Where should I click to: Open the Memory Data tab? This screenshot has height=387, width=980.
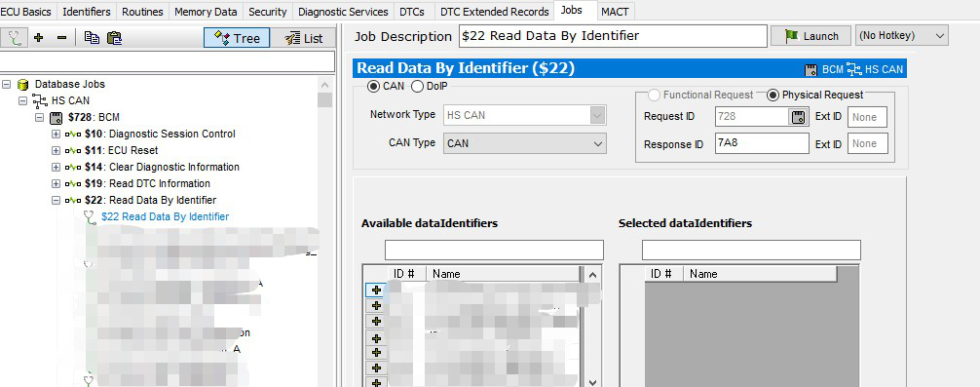coord(206,12)
